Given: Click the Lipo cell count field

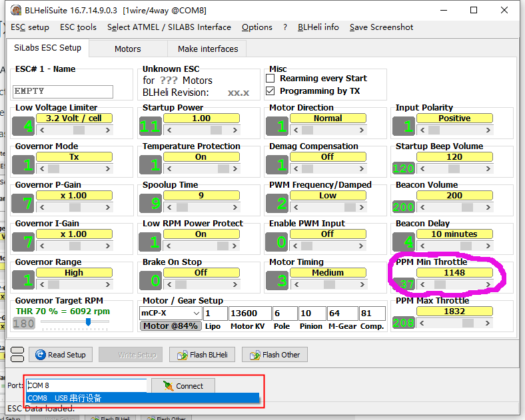Looking at the screenshot, I should click(x=215, y=314).
